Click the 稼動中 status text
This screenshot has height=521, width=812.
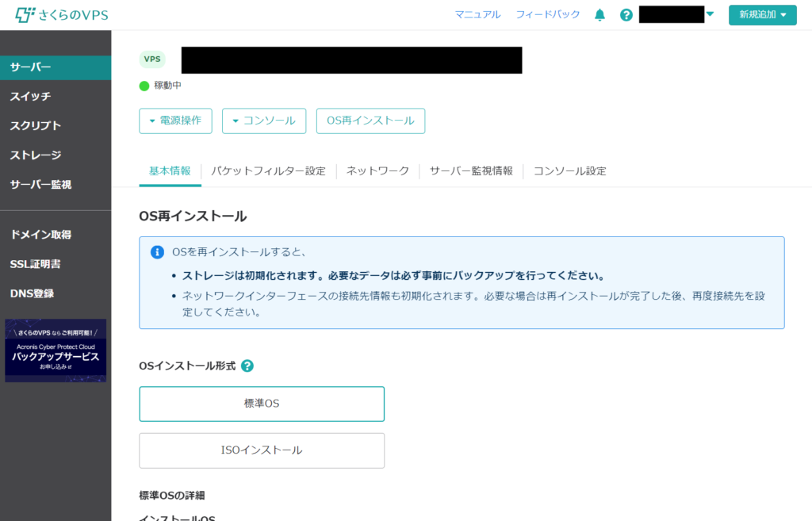168,86
